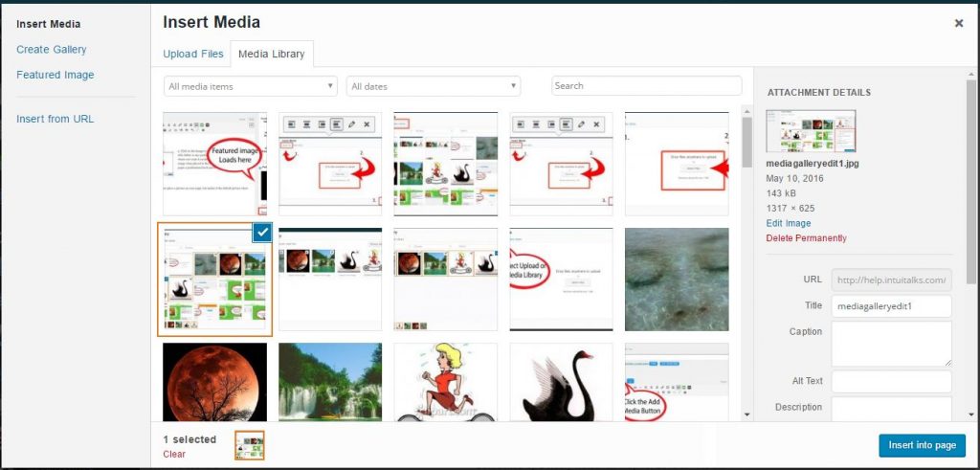
Task: Click the 'ATTACHMENT DETAILS' heading
Action: 819,93
